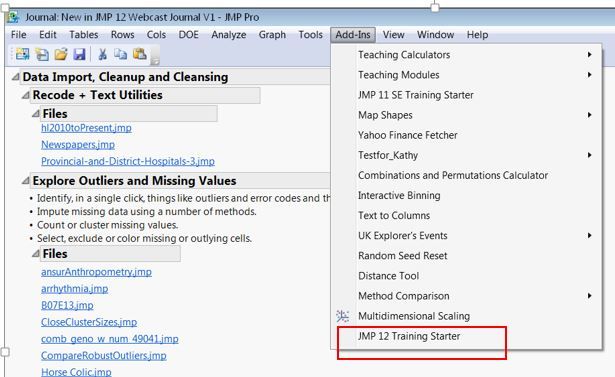Open hl2010toPresent.jmp file link
This screenshot has width=615, height=377.
pyautogui.click(x=86, y=128)
